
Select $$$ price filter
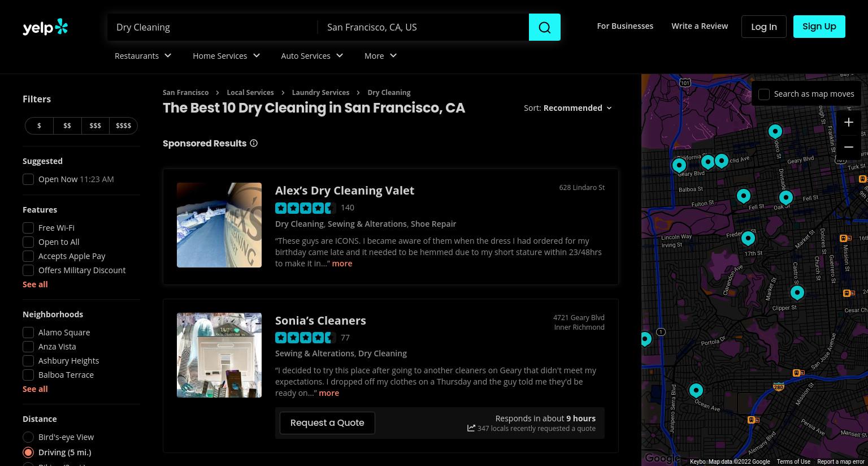(96, 126)
